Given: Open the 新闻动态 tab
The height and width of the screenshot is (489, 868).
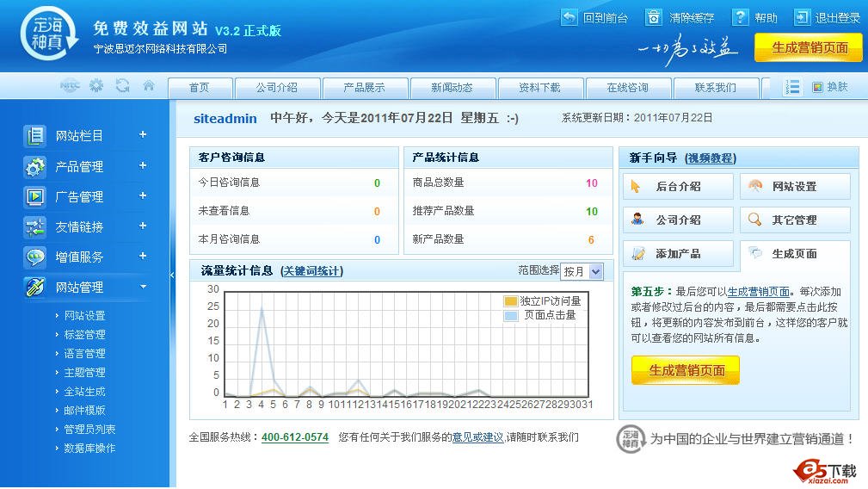Looking at the screenshot, I should click(x=452, y=88).
